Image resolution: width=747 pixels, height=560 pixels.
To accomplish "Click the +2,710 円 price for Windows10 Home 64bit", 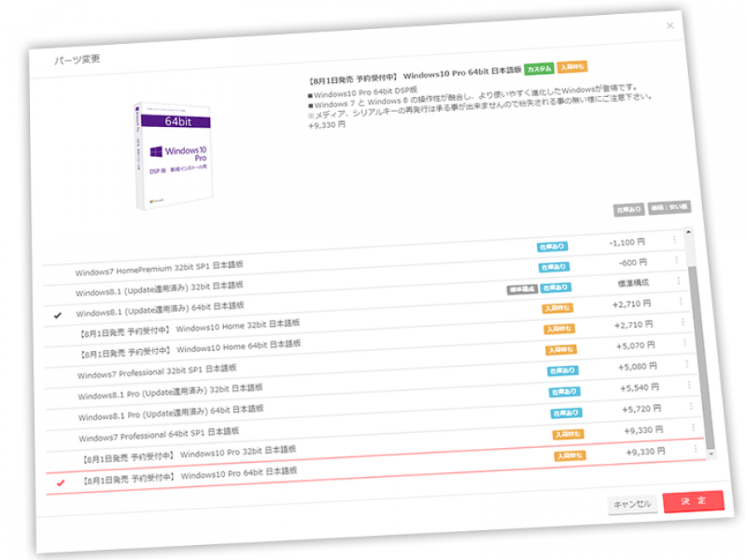I will pyautogui.click(x=633, y=324).
